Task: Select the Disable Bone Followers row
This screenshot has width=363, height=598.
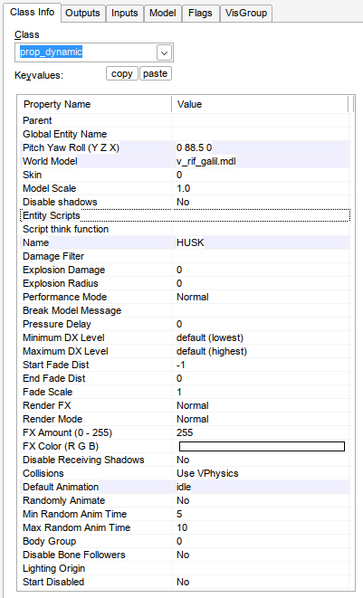Action: (x=184, y=555)
